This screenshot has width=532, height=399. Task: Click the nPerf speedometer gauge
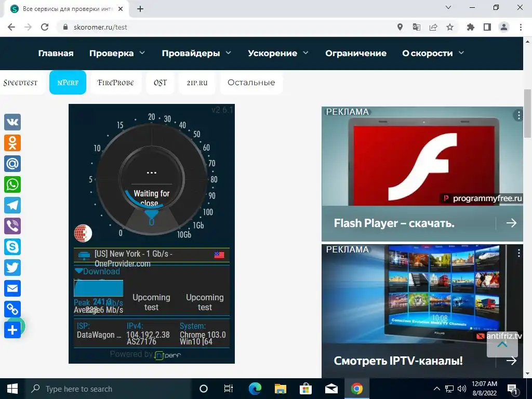click(152, 179)
